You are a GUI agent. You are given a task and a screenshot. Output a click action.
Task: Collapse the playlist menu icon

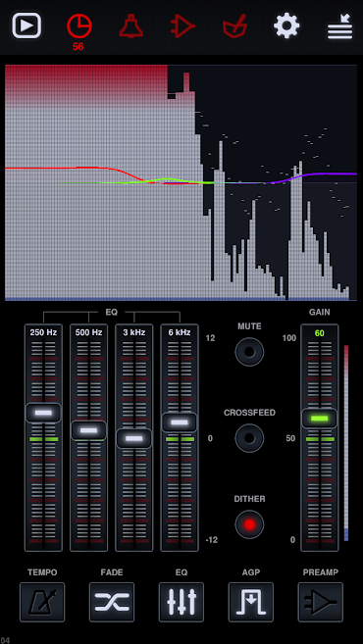[x=340, y=26]
